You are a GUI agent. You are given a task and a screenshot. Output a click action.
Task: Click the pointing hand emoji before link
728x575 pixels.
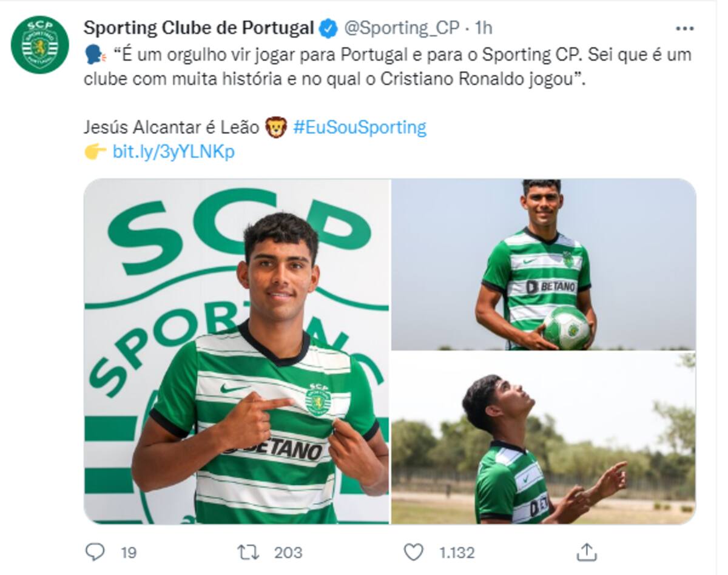coord(95,152)
